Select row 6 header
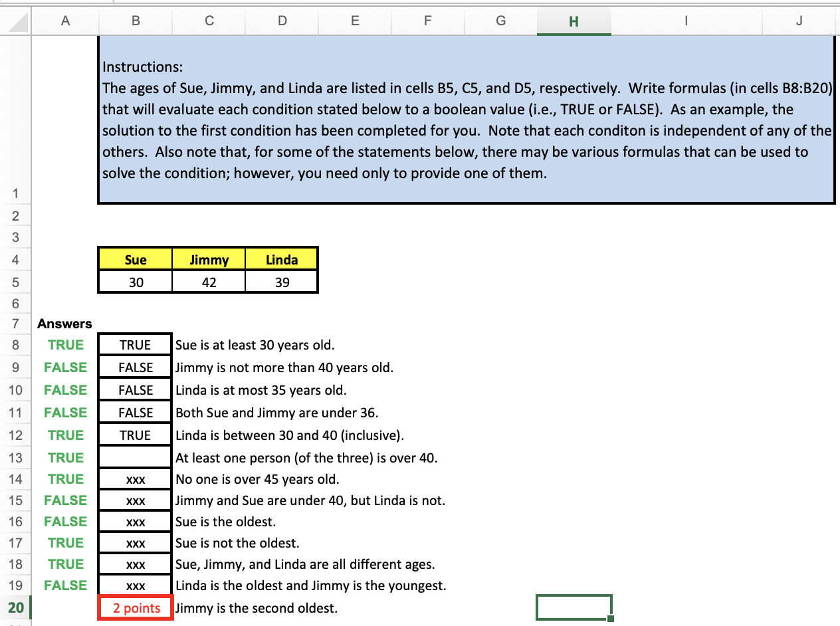The height and width of the screenshot is (626, 840). point(15,304)
